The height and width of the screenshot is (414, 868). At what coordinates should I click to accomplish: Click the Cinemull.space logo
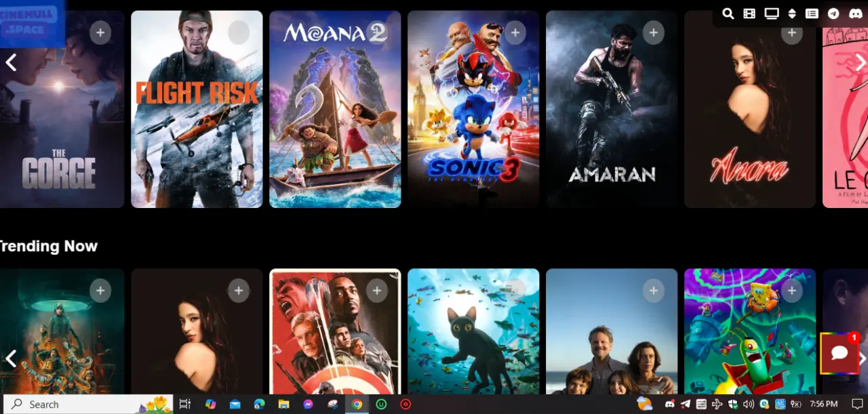(33, 24)
